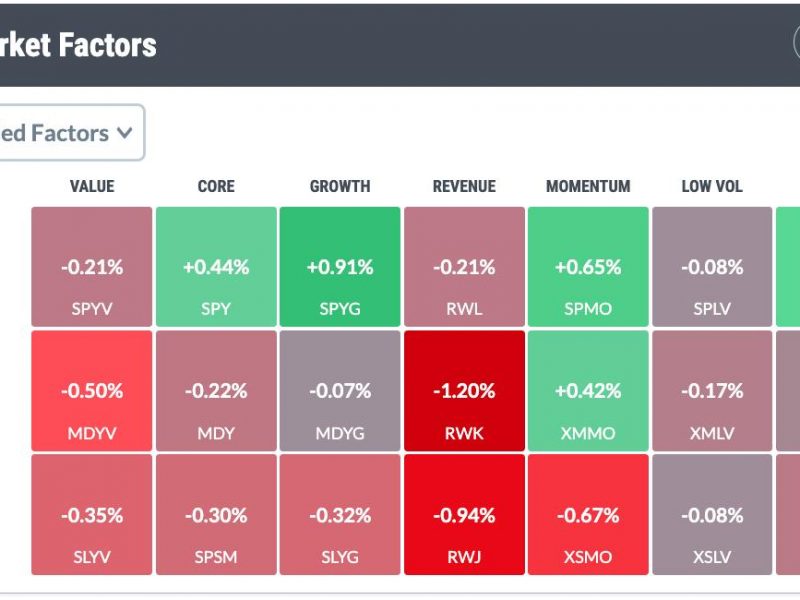The image size is (800, 600).
Task: Open the XMMO +0.42% tile
Action: coord(588,391)
